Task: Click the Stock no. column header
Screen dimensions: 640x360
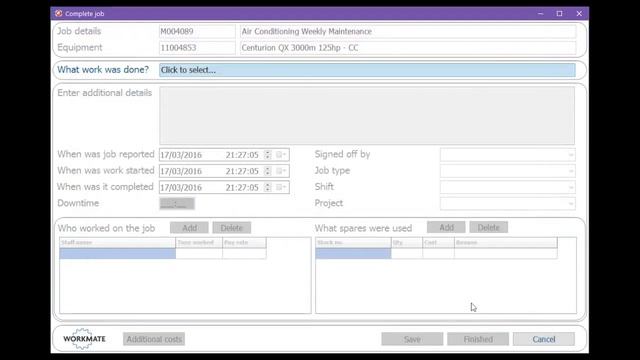Action: (x=353, y=242)
